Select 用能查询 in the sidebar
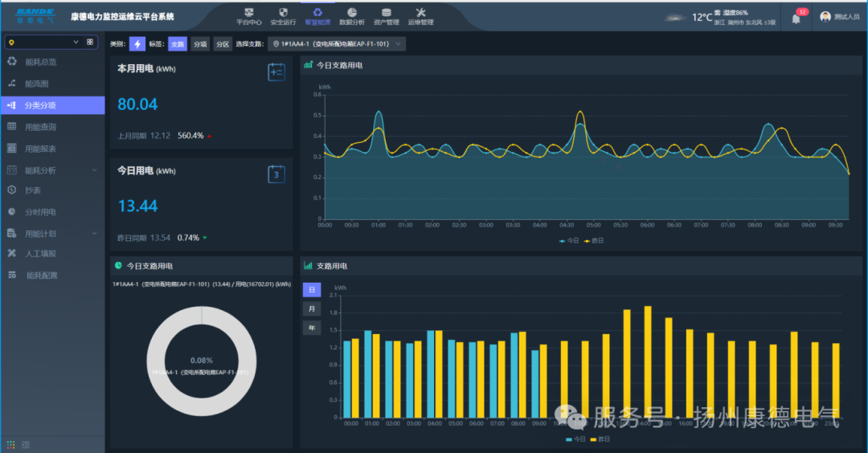The height and width of the screenshot is (453, 868). tap(40, 127)
